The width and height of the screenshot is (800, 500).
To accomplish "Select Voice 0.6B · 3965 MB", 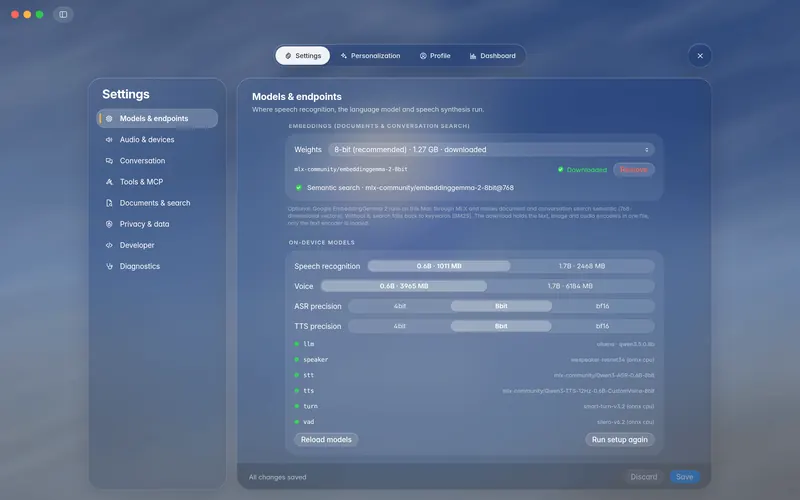I will point(404,286).
